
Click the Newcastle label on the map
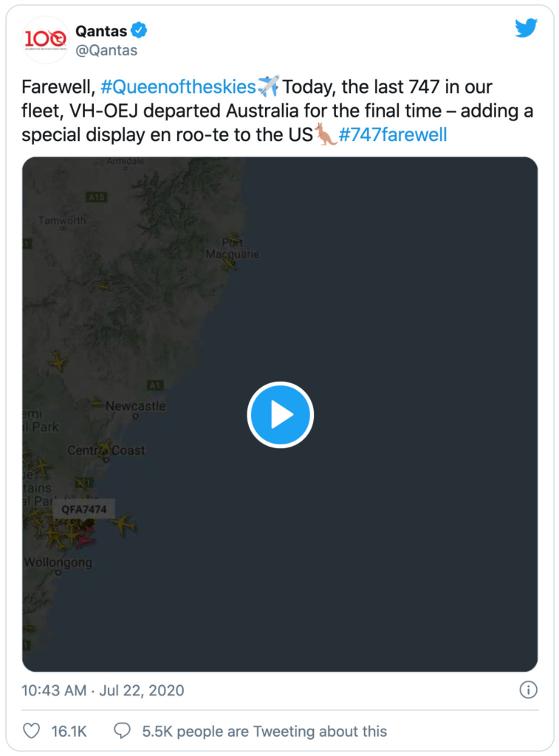point(136,406)
